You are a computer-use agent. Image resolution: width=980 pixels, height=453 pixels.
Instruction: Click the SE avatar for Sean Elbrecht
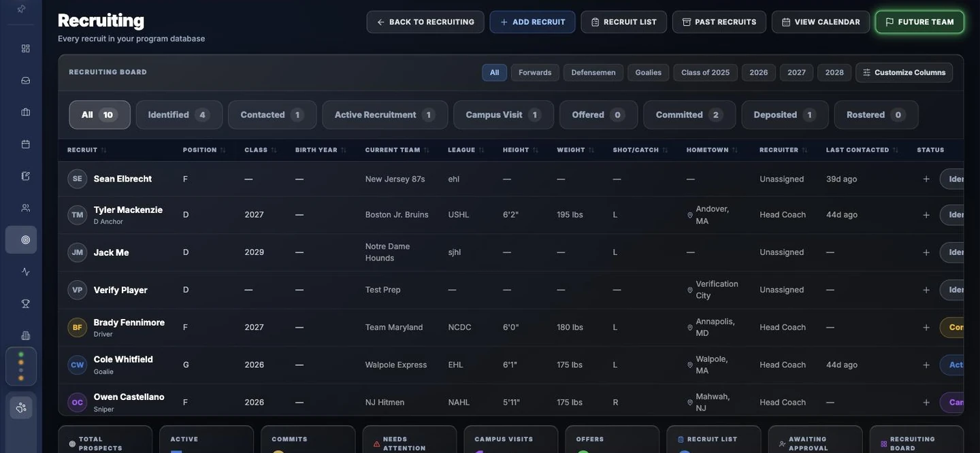click(78, 179)
